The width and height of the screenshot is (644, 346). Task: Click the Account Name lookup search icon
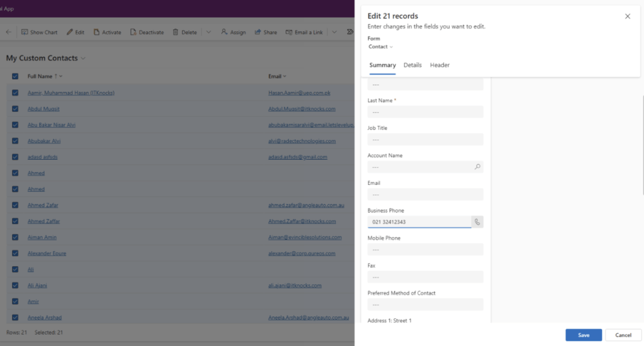(477, 167)
